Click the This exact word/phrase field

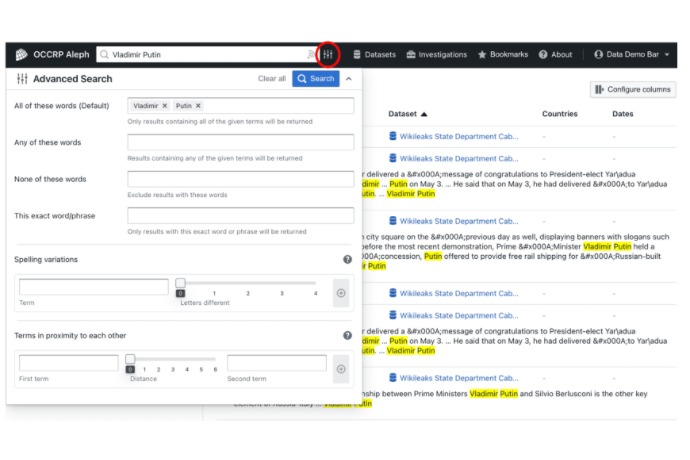pyautogui.click(x=241, y=215)
